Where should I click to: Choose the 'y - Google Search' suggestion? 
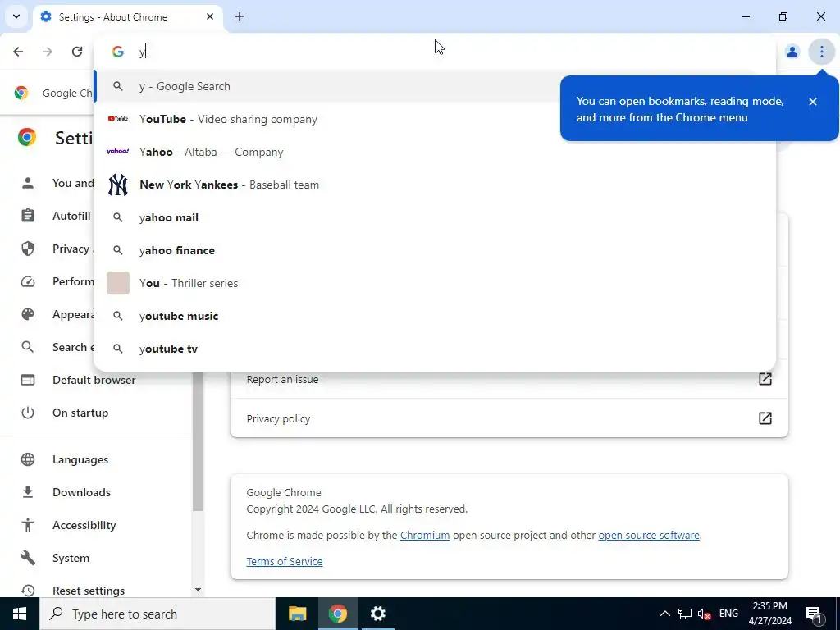(435, 86)
